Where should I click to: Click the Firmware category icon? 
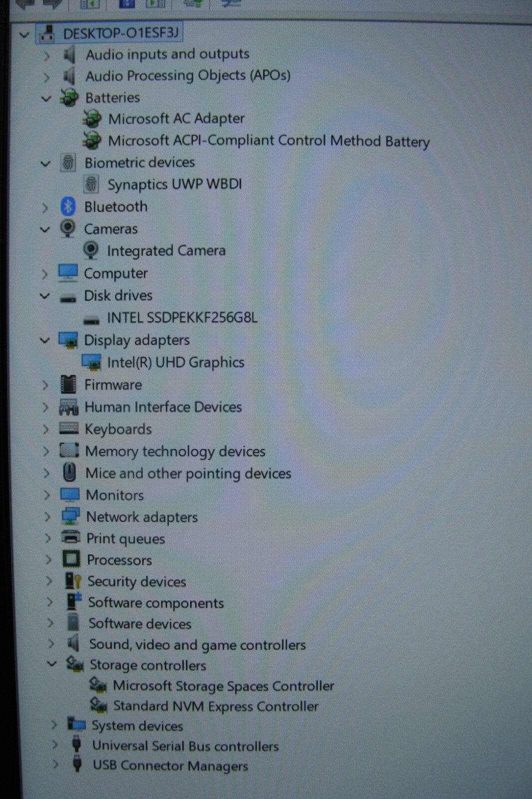click(68, 385)
